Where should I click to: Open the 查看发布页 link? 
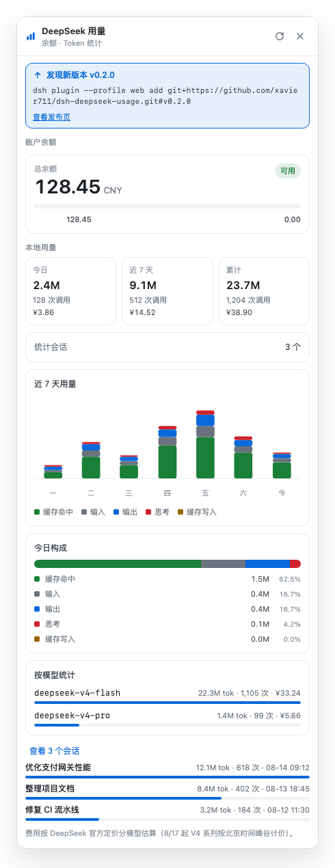pyautogui.click(x=51, y=117)
